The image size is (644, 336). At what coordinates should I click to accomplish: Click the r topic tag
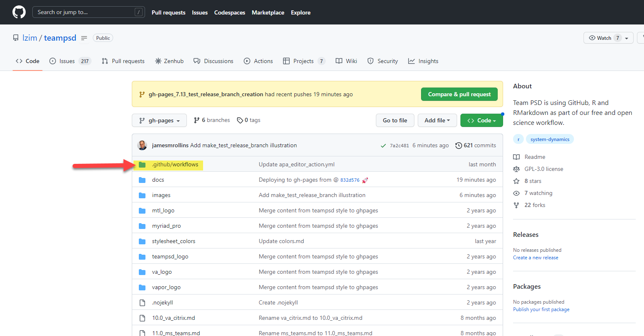click(518, 139)
